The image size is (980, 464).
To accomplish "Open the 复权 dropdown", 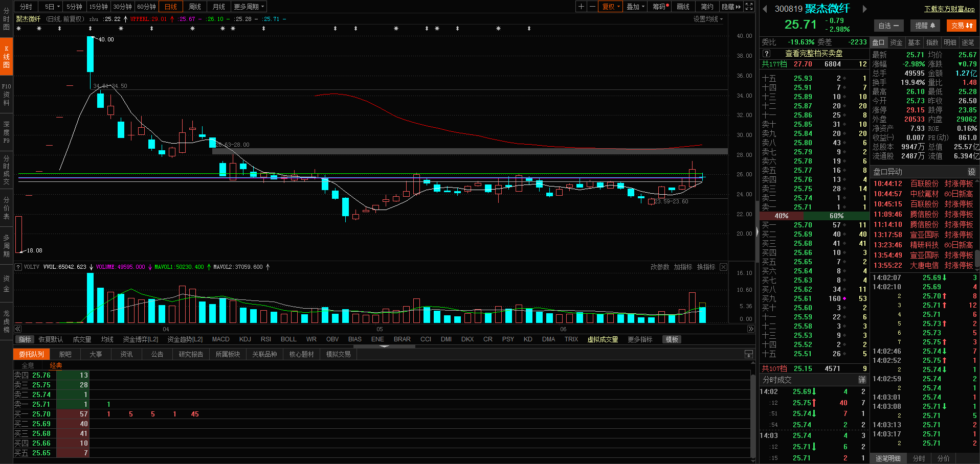I will click(611, 7).
